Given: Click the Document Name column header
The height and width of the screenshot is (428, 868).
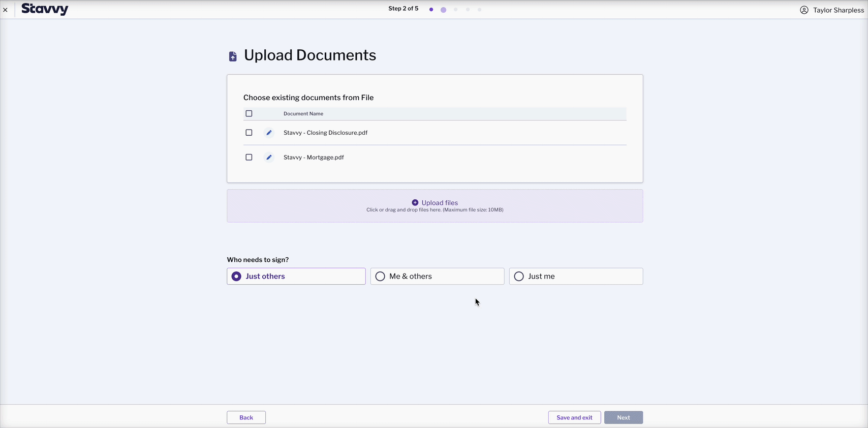Looking at the screenshot, I should pos(303,113).
